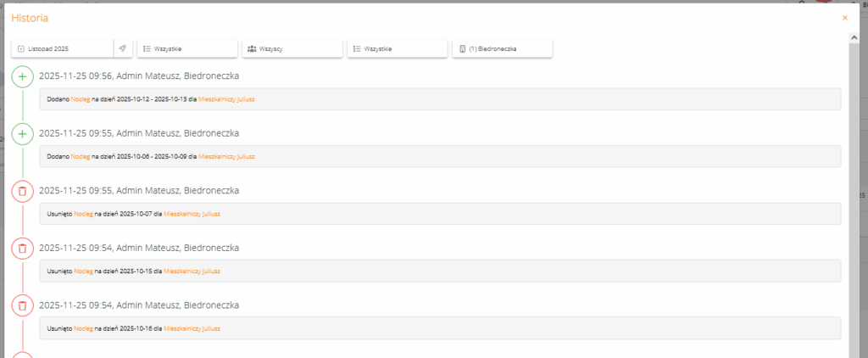Click the history list vertical scrollbar
Screen dimensions: 868x358
[x=853, y=195]
